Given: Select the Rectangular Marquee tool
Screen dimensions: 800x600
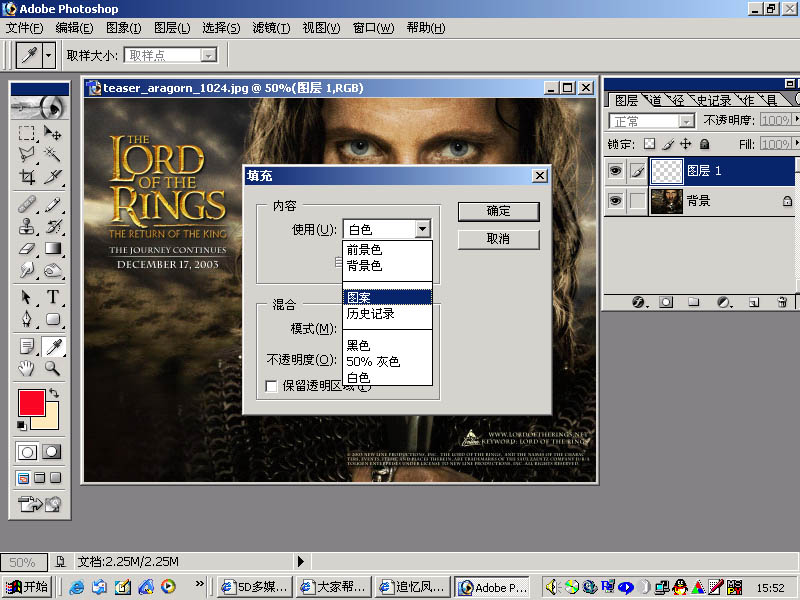Looking at the screenshot, I should (27, 133).
